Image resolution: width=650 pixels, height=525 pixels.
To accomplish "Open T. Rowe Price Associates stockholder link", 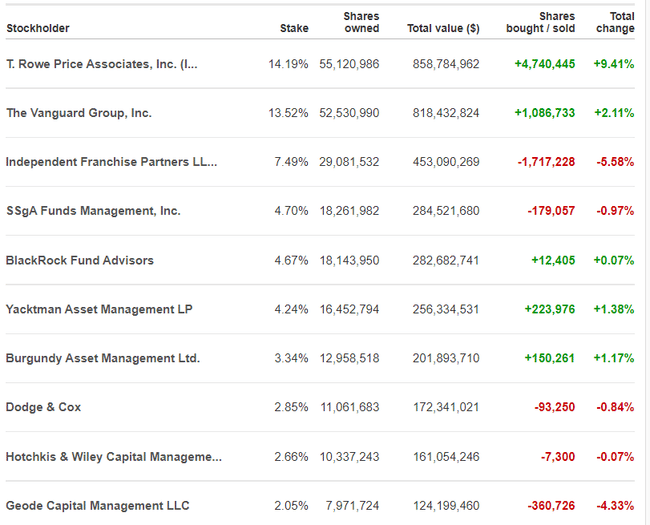I will (x=102, y=64).
